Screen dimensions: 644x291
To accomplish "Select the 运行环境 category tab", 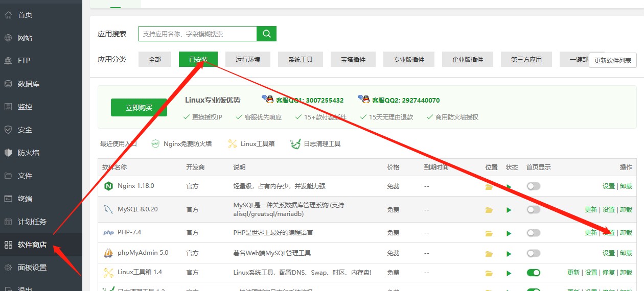I will click(x=248, y=59).
